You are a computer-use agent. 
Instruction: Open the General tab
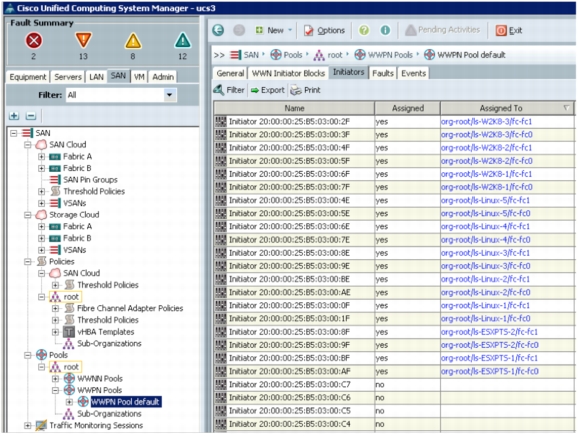tap(230, 73)
